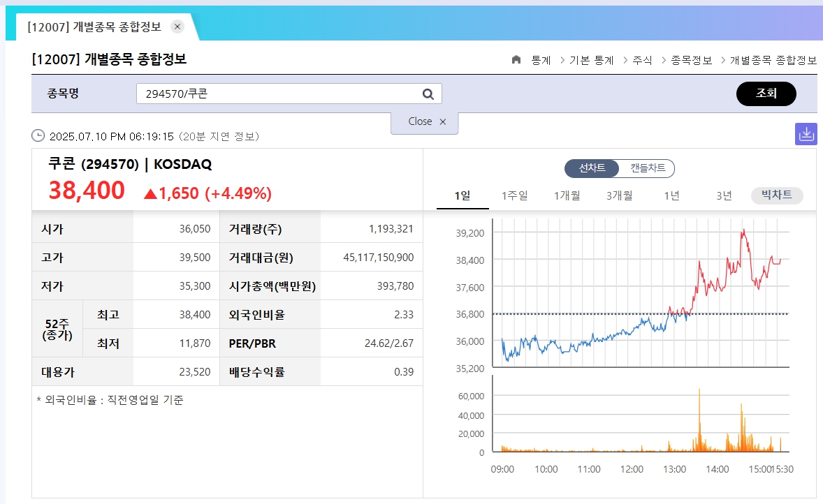
Task: Click the search magnifier icon in 종목명 field
Action: tap(428, 94)
